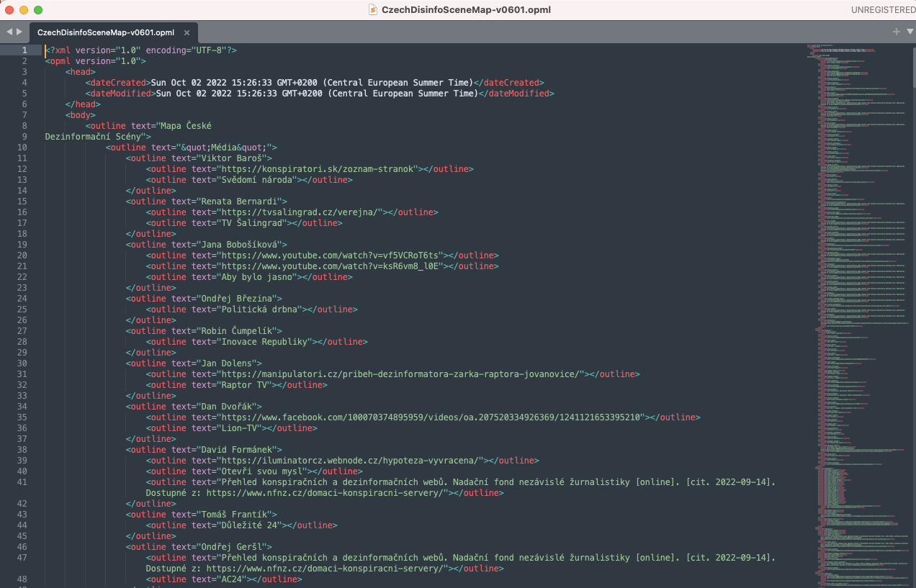This screenshot has width=916, height=588.
Task: Click the plus icon to open new tab
Action: [x=895, y=32]
